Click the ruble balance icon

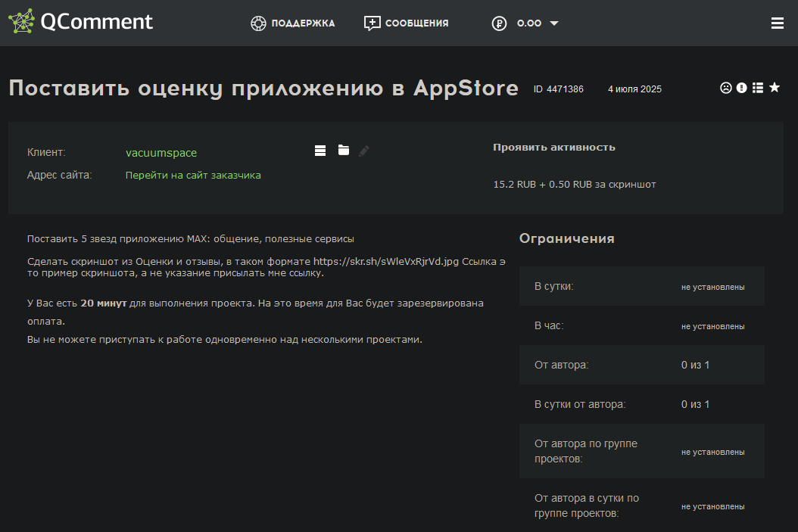tap(499, 23)
